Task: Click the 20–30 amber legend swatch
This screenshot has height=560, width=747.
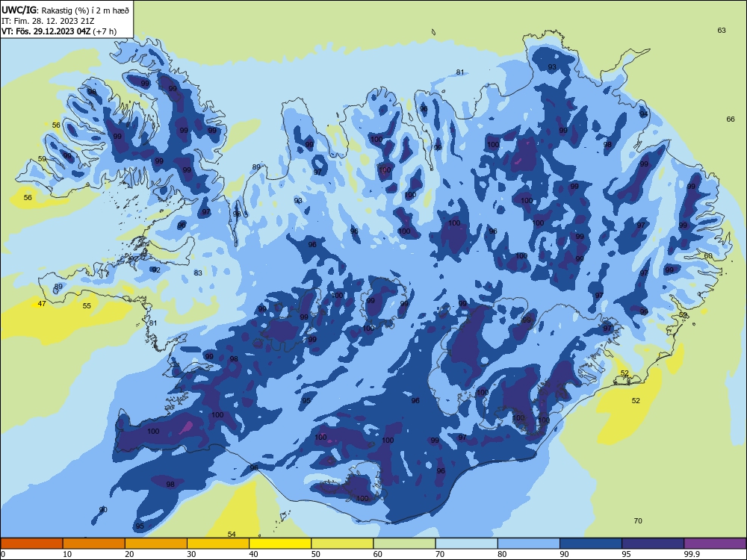Action: [x=156, y=544]
